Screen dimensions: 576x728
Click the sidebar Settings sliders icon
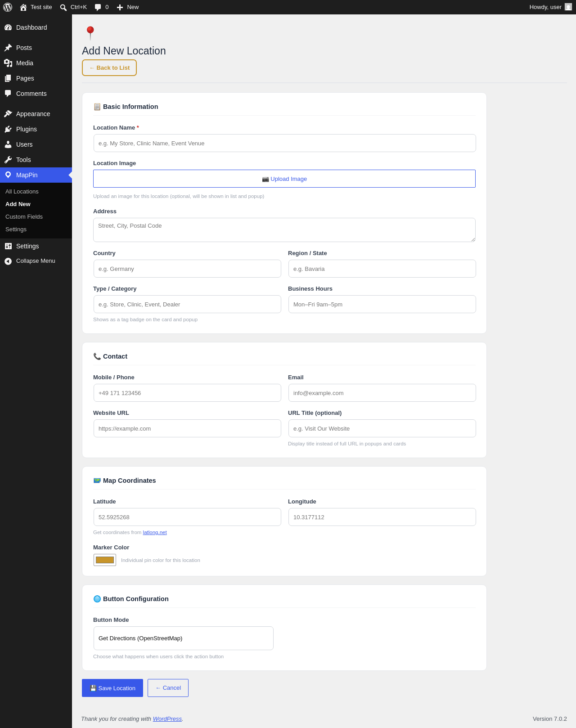8,246
